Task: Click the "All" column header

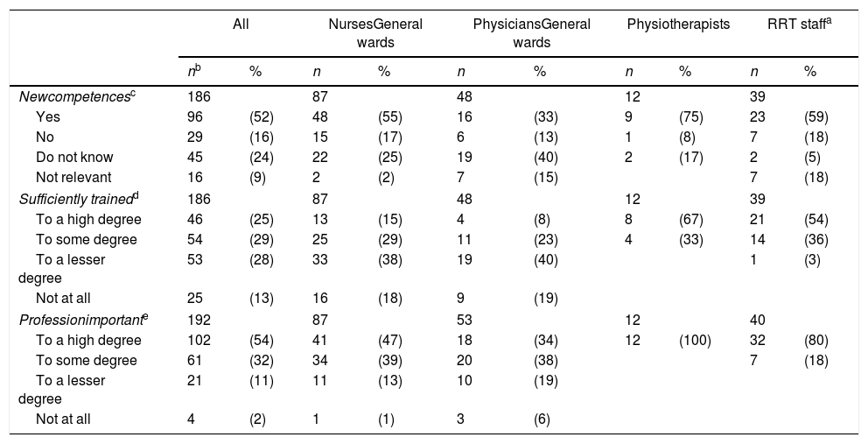Action: 241,25
